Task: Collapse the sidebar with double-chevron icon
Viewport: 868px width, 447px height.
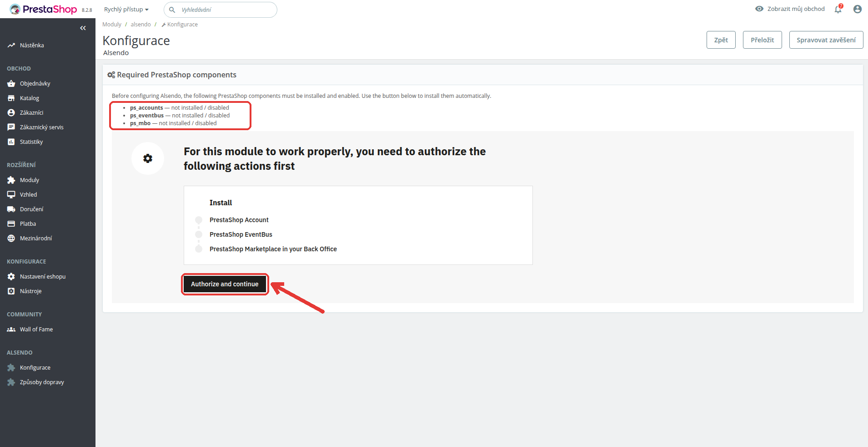Action: pyautogui.click(x=83, y=28)
